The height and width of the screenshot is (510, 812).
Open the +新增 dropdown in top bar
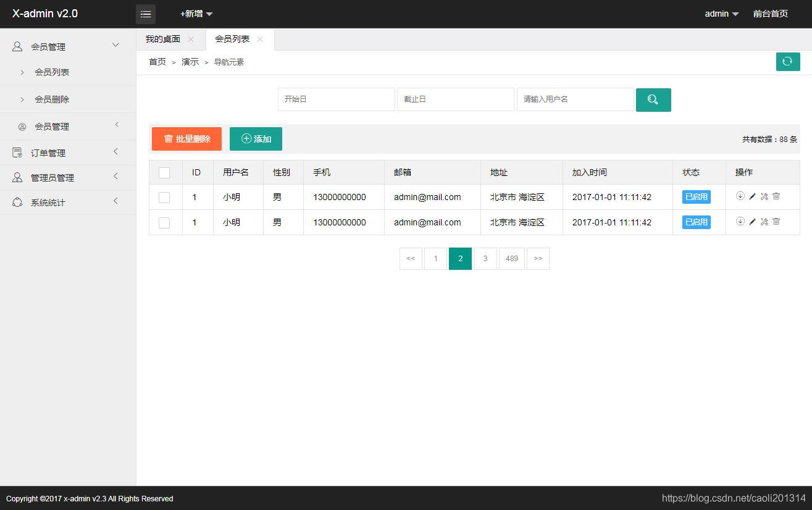pos(196,14)
